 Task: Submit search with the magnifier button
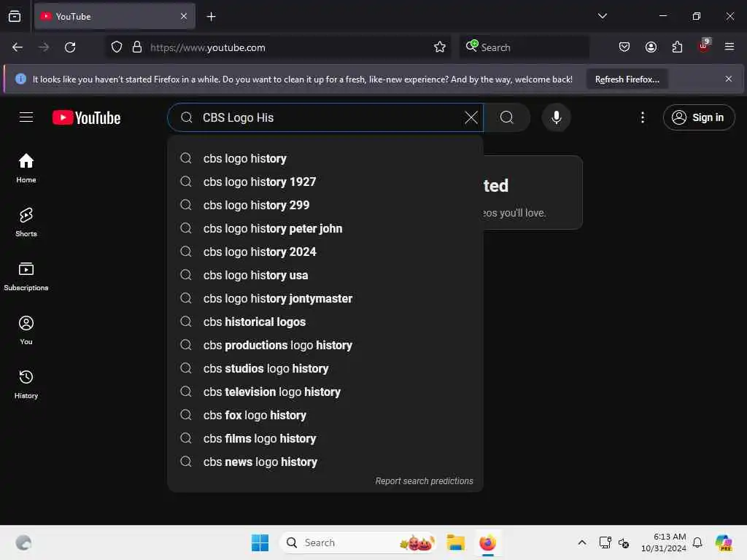507,117
